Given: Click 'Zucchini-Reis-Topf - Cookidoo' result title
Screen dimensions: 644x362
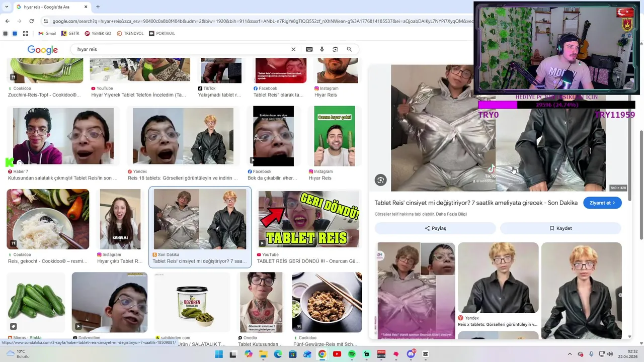Looking at the screenshot, I should coord(44,95).
